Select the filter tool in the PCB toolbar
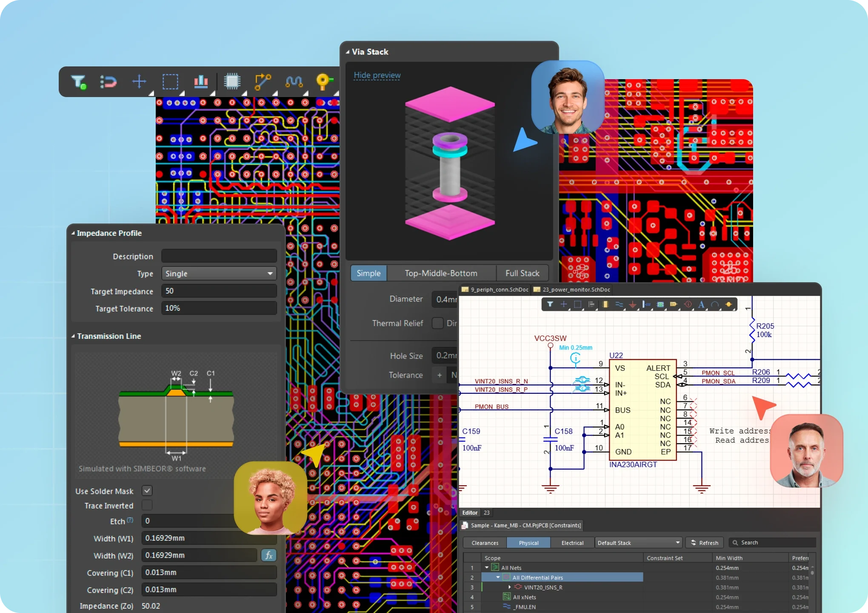 [79, 82]
